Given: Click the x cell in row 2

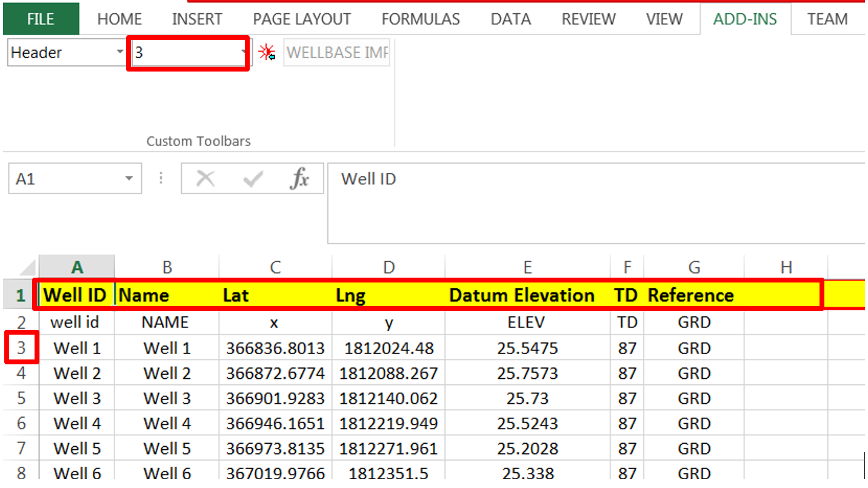Looking at the screenshot, I should pos(275,323).
